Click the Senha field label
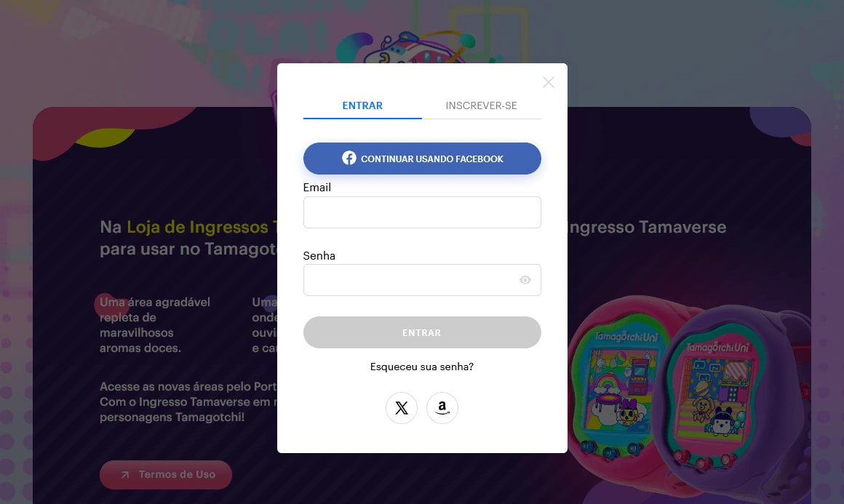 [319, 255]
